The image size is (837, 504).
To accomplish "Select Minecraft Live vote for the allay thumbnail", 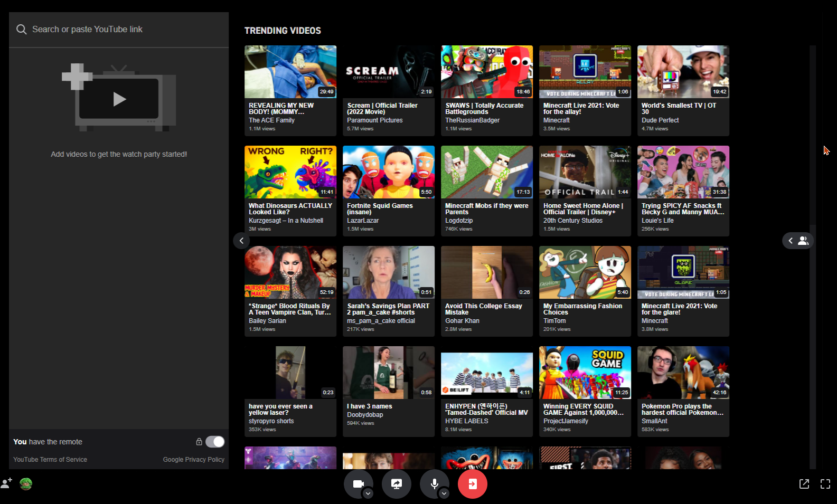I will 585,72.
